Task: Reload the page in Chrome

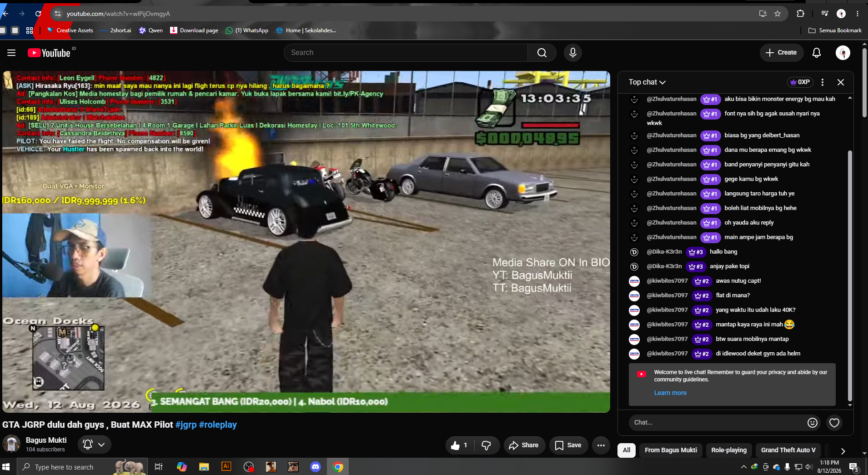Action: coord(38,14)
